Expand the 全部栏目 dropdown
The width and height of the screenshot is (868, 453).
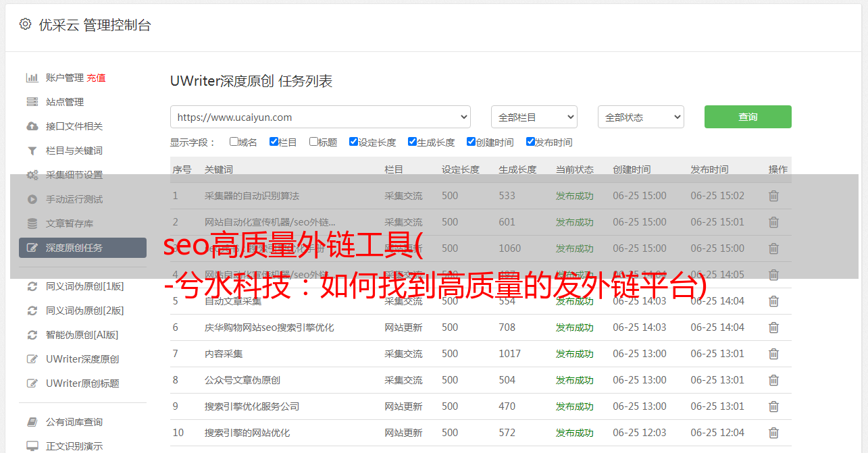coord(534,117)
